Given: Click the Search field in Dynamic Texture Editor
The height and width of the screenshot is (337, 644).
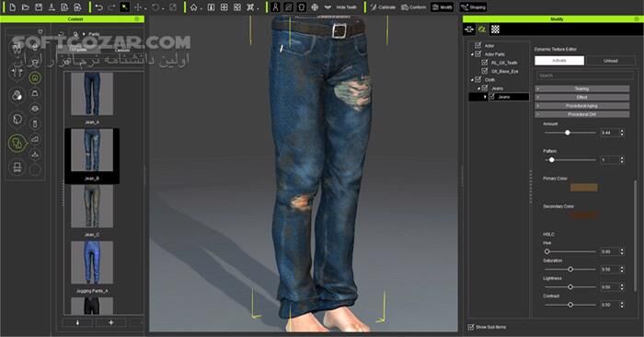Looking at the screenshot, I should click(585, 76).
